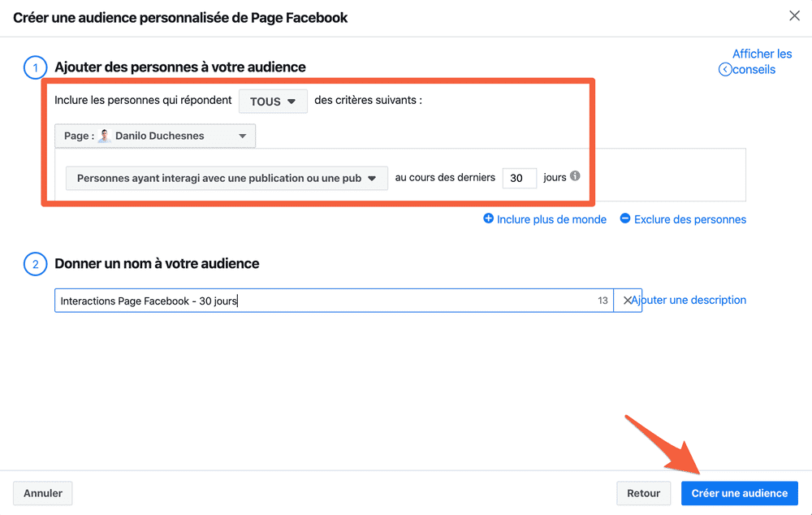Click the Ajouter une description link
Screen dimensions: 812x515
pyautogui.click(x=690, y=300)
